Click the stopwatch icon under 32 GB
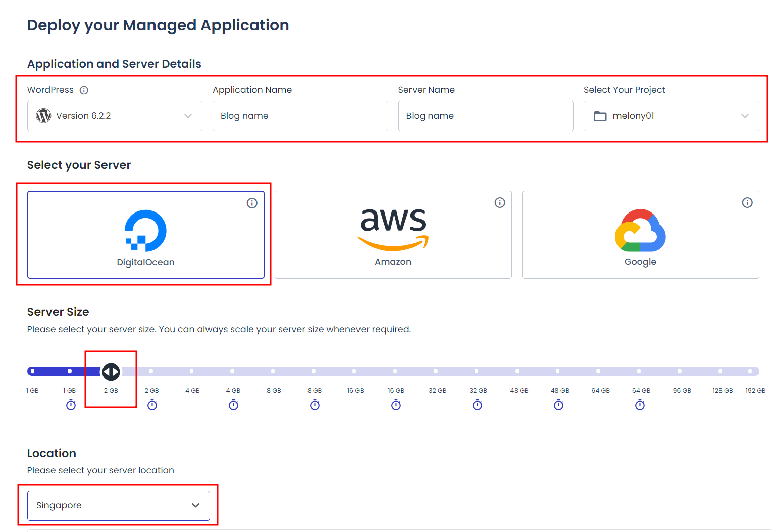This screenshot has height=532, width=771. (x=477, y=405)
